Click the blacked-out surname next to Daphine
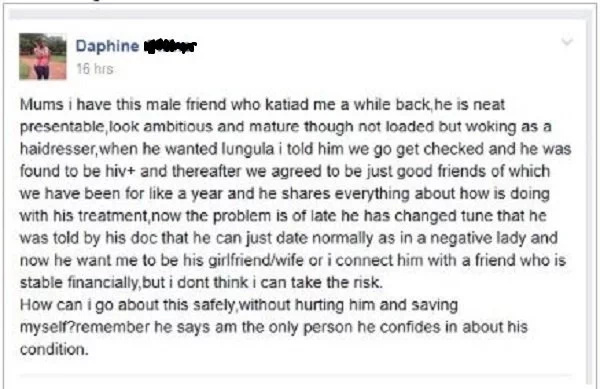Image resolution: width=600 pixels, height=389 pixels. tap(170, 47)
